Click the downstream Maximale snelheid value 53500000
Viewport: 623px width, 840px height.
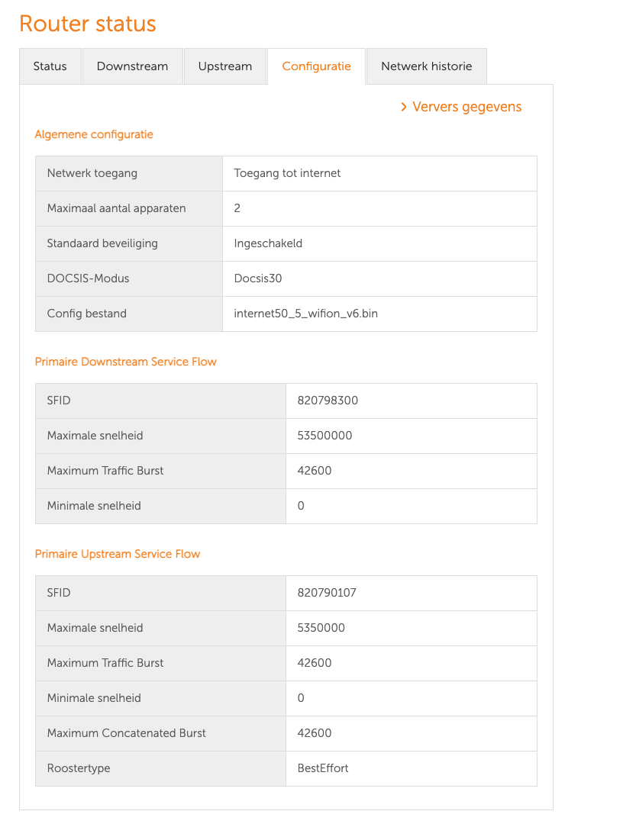point(324,436)
